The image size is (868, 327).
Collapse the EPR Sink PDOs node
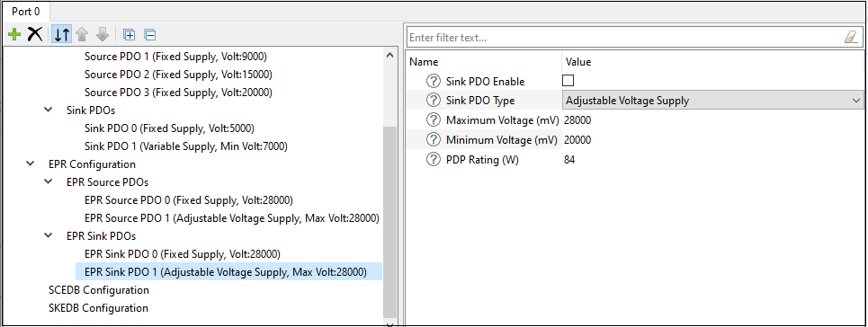point(49,236)
